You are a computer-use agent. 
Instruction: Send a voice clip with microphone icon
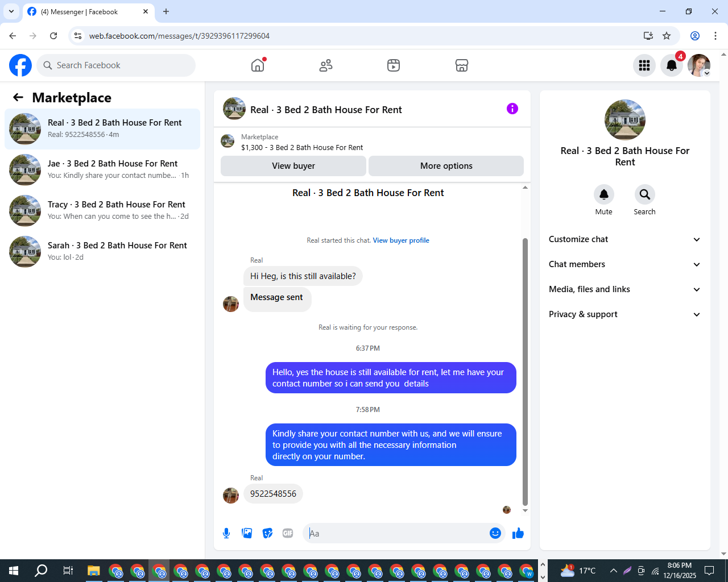coord(226,533)
